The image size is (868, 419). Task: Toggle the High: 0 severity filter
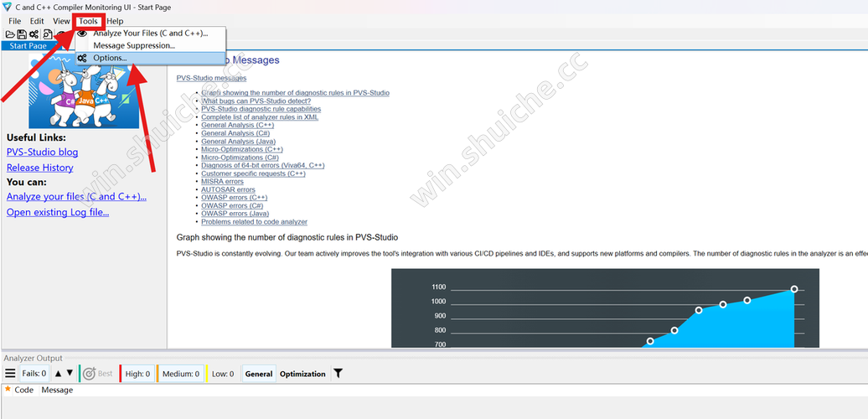[137, 374]
